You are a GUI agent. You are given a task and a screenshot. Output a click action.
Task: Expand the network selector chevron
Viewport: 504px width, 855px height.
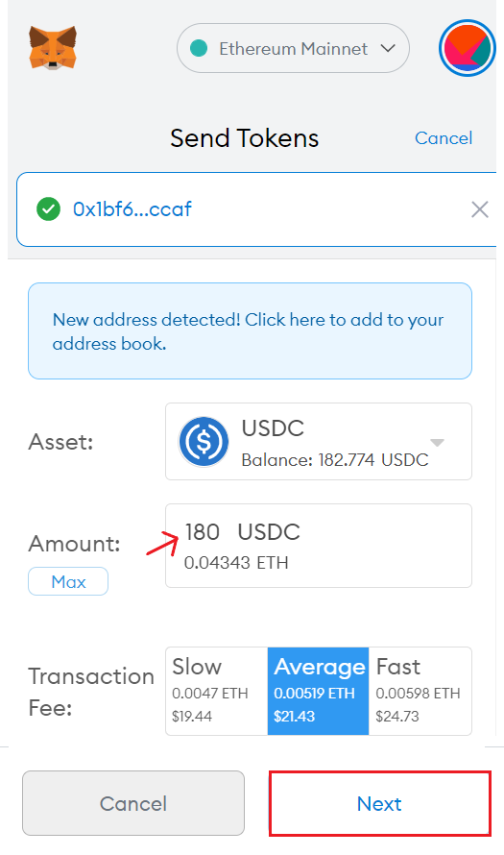point(388,49)
